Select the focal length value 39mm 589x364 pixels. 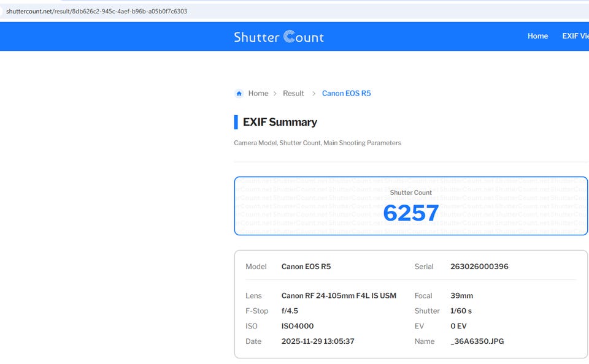[461, 296]
